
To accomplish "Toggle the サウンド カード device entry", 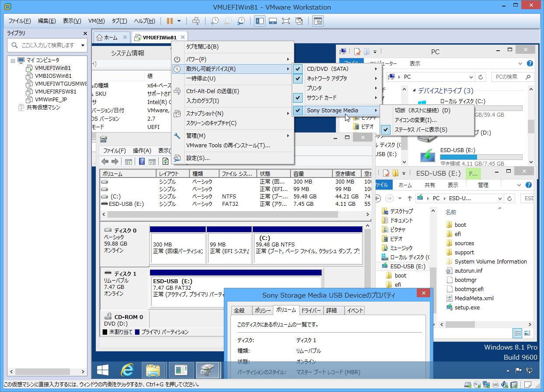I will (337, 97).
